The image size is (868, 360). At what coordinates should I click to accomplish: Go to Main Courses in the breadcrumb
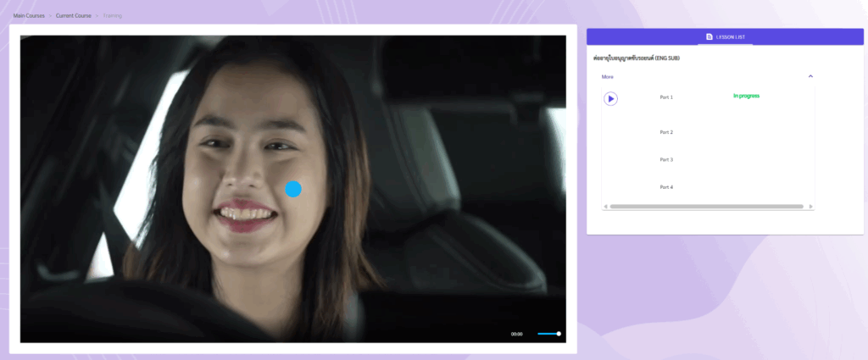point(29,15)
